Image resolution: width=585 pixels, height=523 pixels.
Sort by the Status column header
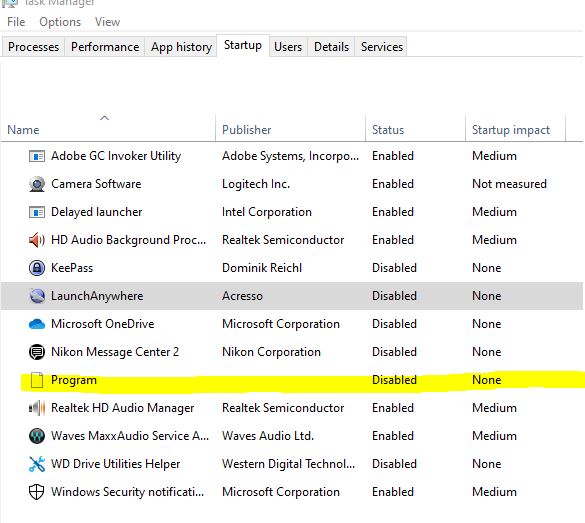tap(415, 129)
